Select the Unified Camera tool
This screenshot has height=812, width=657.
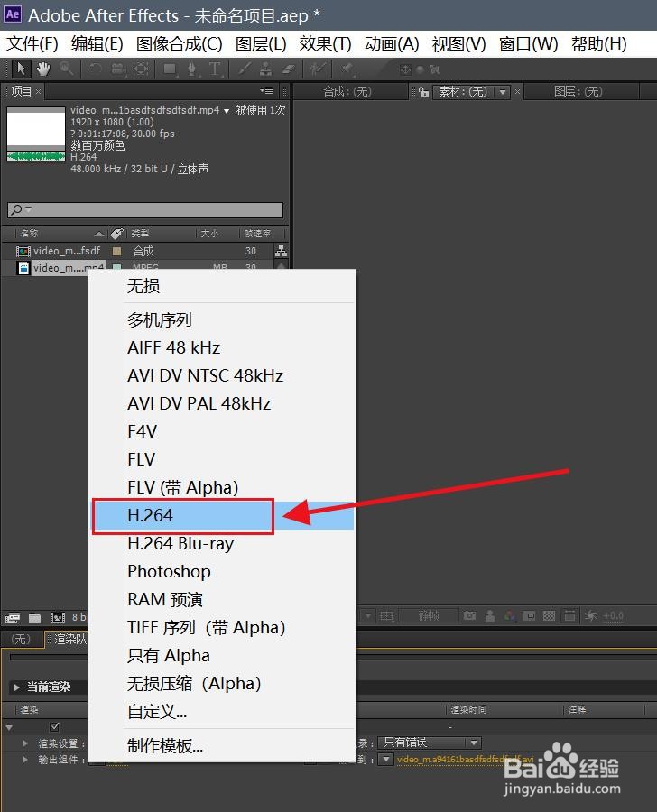coord(117,69)
